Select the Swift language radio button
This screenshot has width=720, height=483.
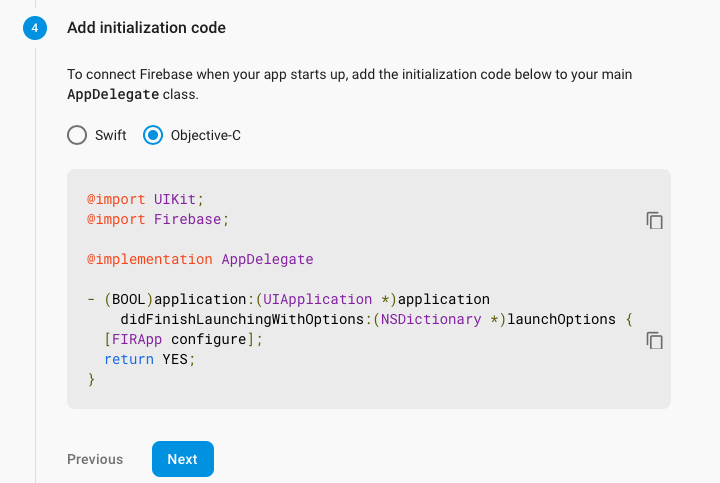pyautogui.click(x=77, y=135)
